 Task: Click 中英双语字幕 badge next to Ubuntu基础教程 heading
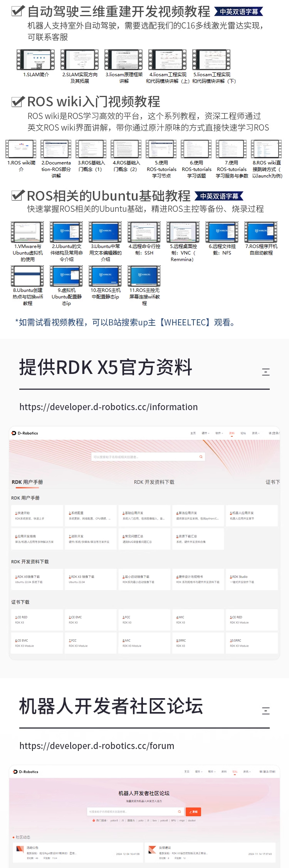219,196
